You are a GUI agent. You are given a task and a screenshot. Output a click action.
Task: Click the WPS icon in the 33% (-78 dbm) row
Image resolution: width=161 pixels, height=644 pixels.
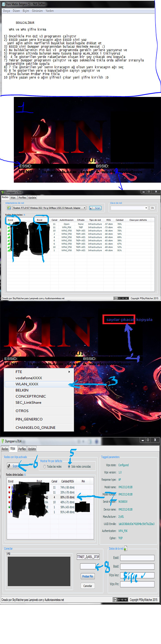tap(9, 492)
